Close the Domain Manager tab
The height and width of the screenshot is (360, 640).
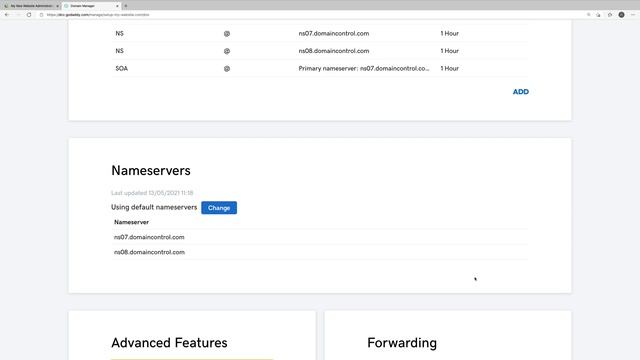click(118, 6)
